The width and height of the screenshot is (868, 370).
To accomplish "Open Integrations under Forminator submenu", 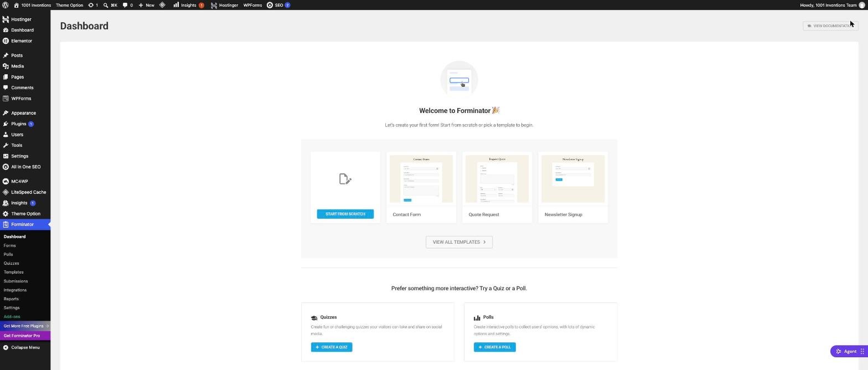I will 15,290.
